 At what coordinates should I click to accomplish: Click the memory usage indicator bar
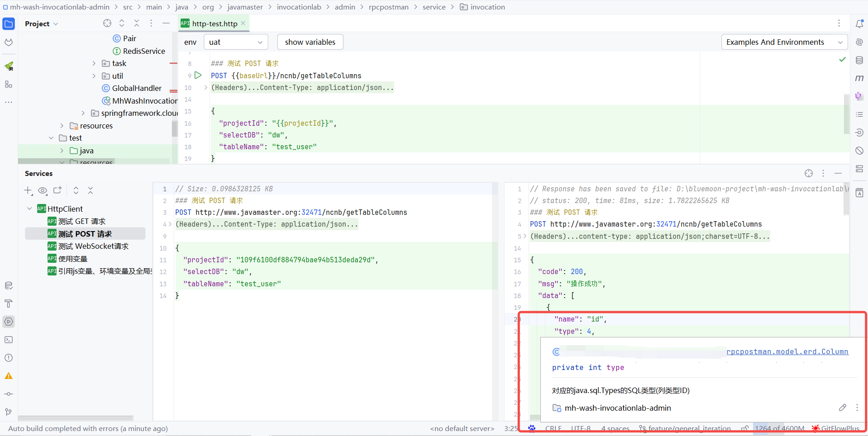(x=779, y=428)
